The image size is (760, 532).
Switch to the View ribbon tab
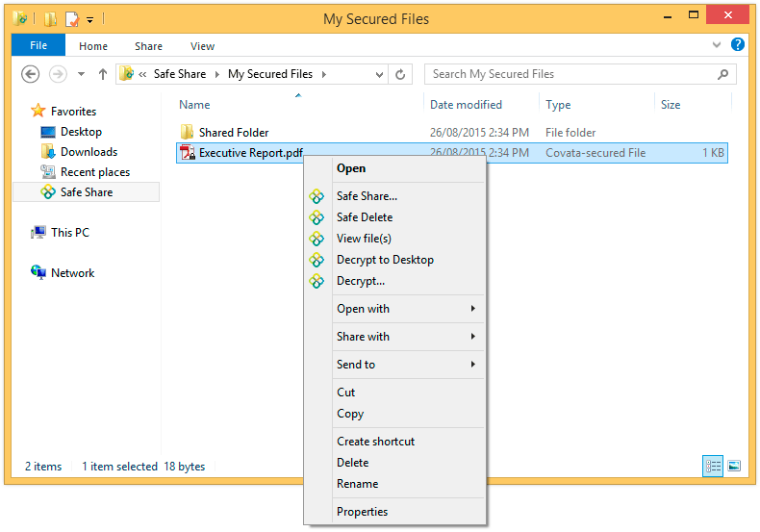click(202, 46)
